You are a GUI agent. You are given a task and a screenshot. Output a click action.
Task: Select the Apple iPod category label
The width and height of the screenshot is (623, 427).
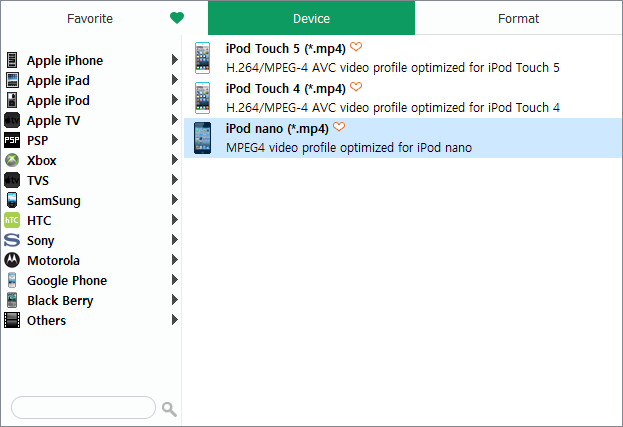coord(58,100)
